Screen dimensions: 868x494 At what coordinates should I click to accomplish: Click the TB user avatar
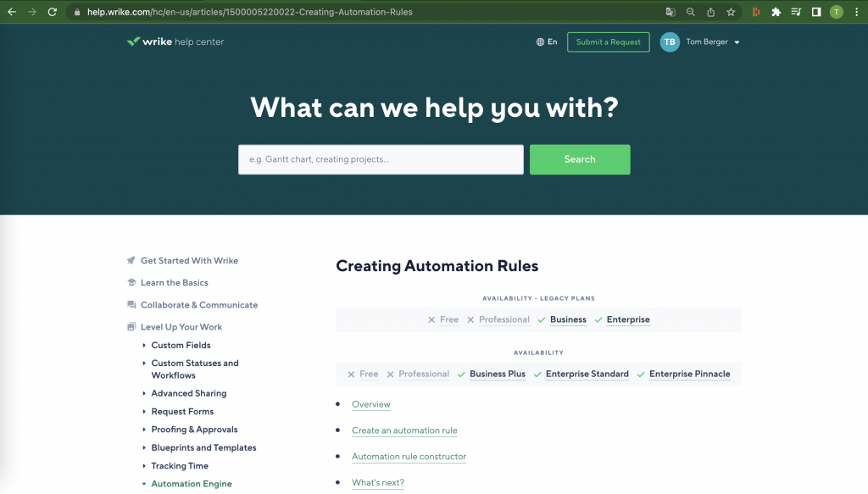coord(670,42)
